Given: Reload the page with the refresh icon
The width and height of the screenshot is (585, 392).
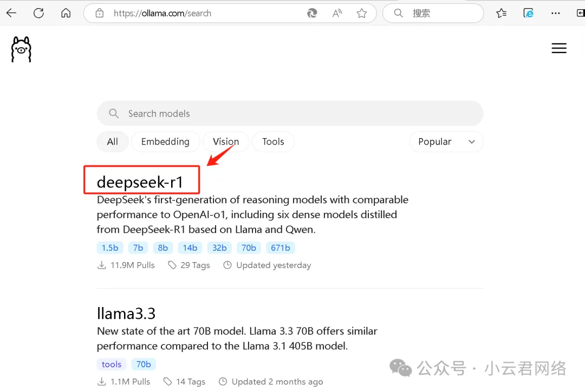Looking at the screenshot, I should 38,14.
